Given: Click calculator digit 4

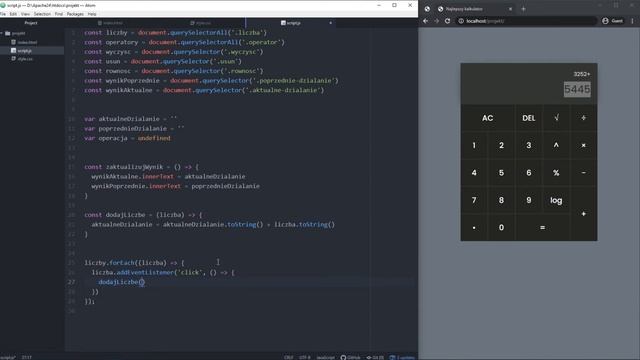Looking at the screenshot, I should click(474, 173).
